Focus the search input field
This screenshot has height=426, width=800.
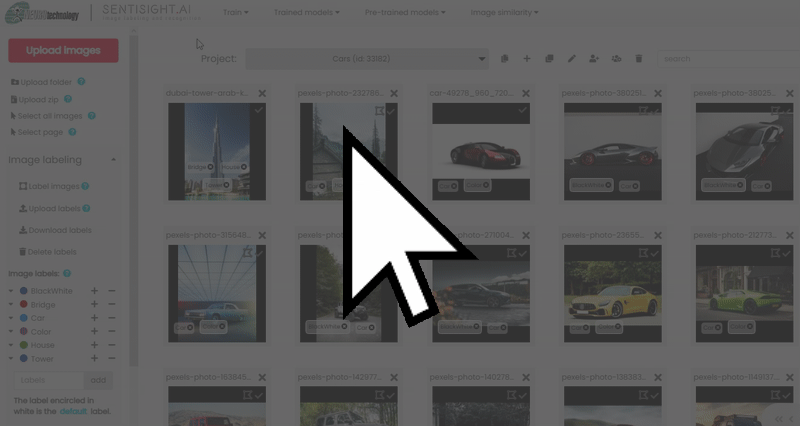tap(729, 59)
